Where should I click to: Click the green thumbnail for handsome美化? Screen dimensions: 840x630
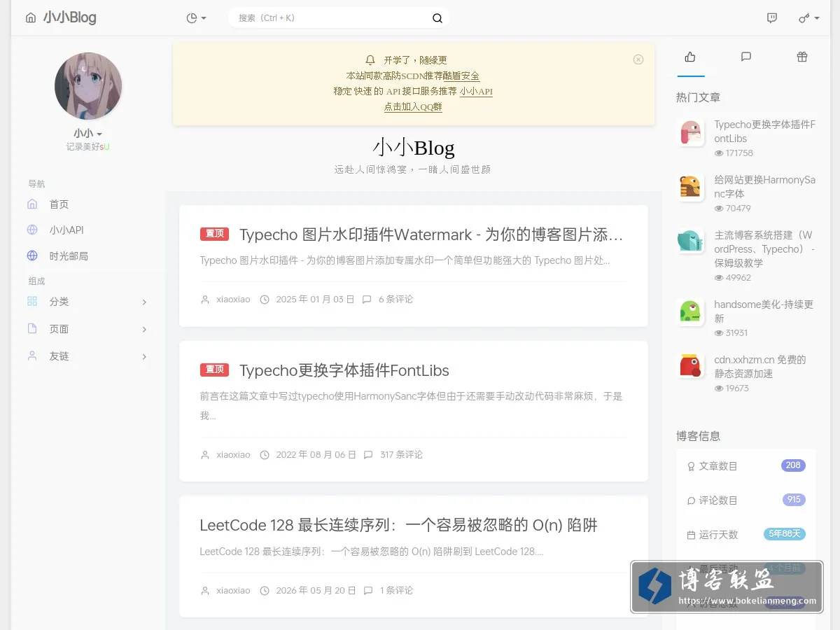[691, 311]
